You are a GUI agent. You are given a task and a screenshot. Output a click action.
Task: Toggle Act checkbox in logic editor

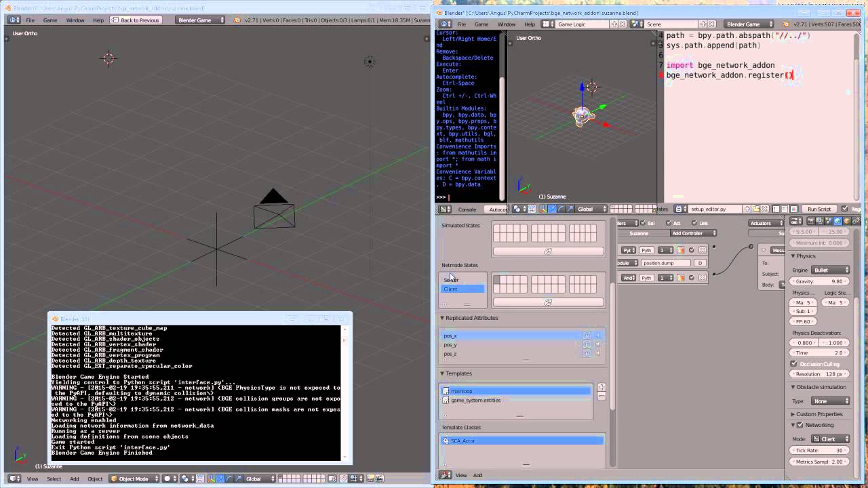point(669,223)
